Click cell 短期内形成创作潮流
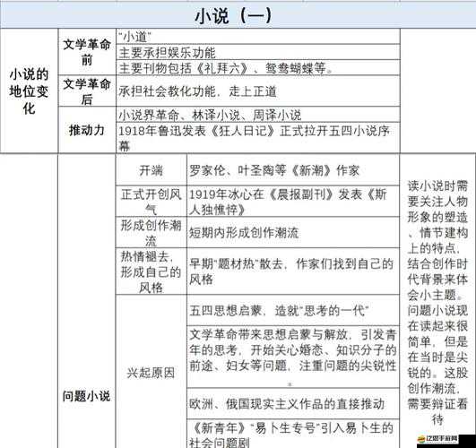Screen dimensions: 476x448 [293, 232]
